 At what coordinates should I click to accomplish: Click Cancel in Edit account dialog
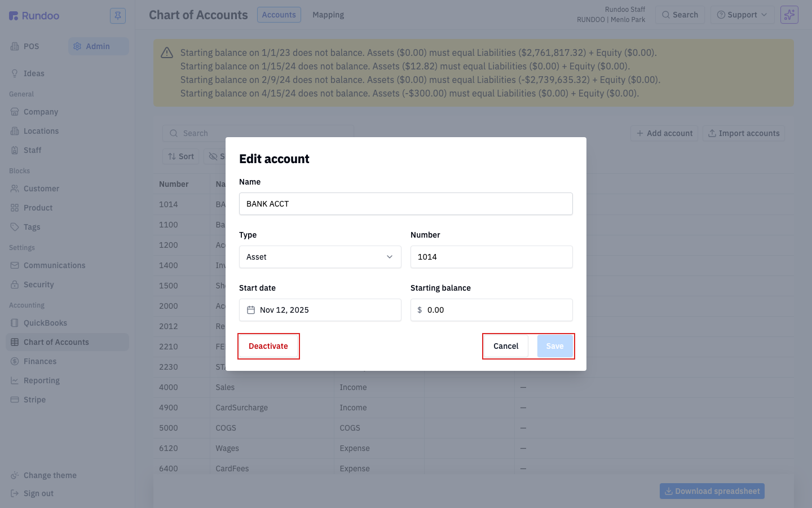click(x=506, y=346)
